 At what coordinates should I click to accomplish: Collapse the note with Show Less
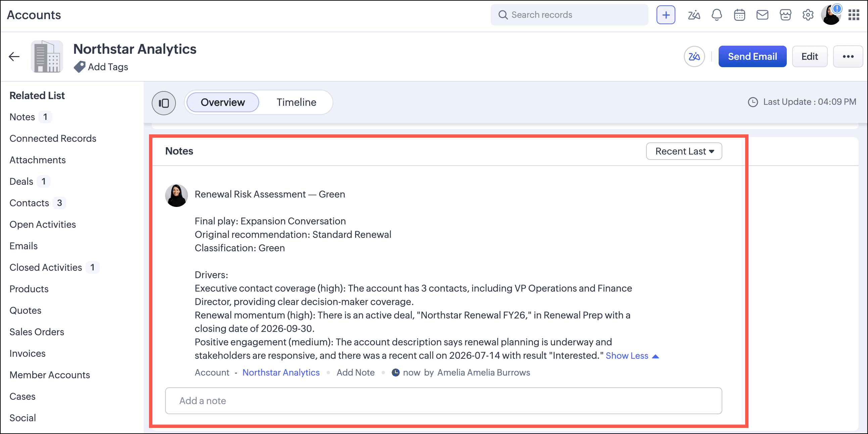(x=632, y=355)
